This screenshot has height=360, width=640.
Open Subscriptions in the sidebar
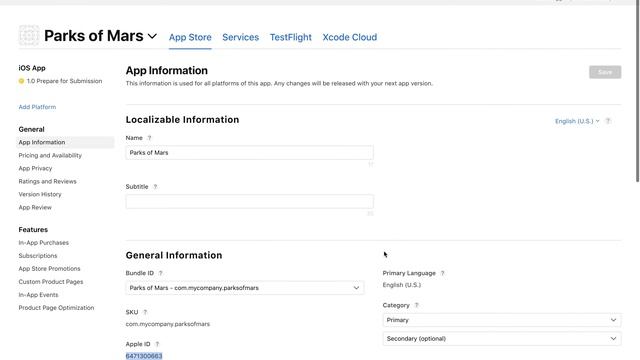[x=38, y=256]
